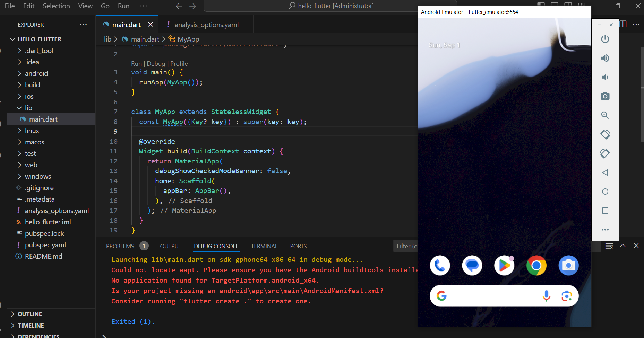Open the Play Store app in the emulator

coord(504,266)
